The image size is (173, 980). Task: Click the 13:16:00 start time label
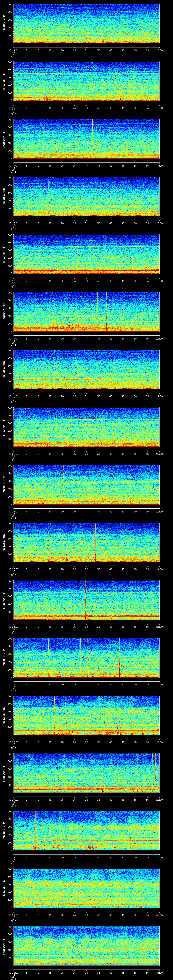(x=13, y=166)
